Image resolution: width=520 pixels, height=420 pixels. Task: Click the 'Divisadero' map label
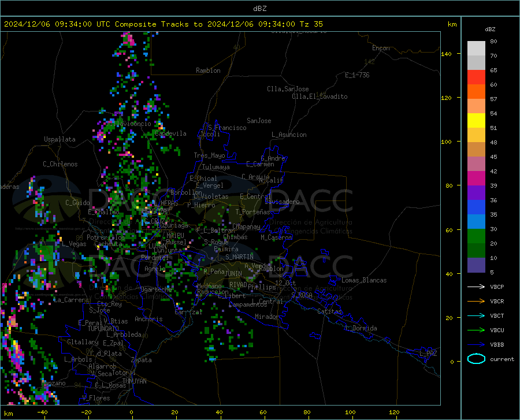coord(282,202)
